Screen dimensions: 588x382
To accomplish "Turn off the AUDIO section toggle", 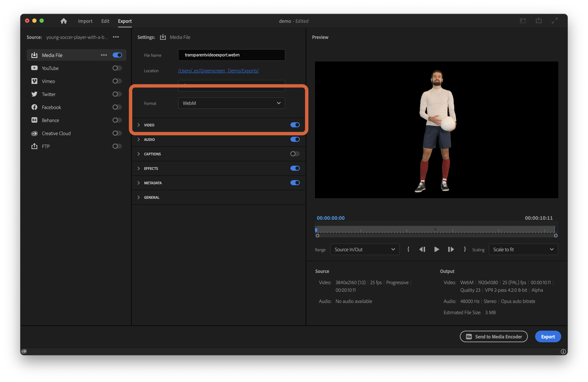I will (x=295, y=139).
